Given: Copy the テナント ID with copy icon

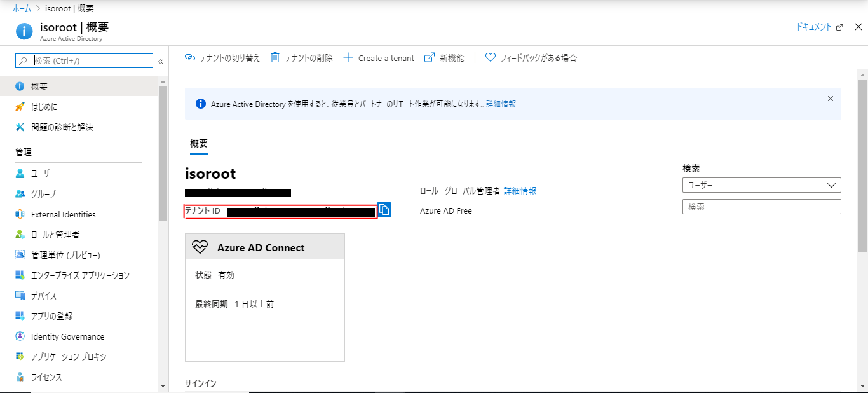Looking at the screenshot, I should tap(384, 210).
